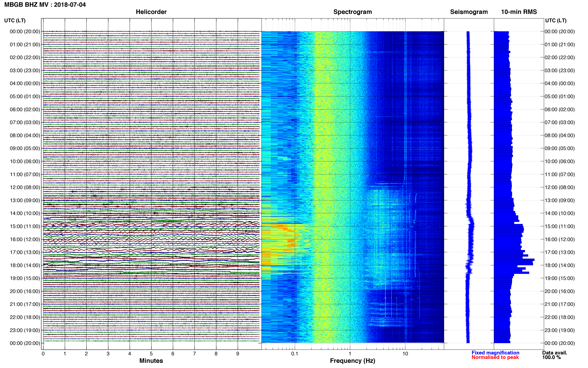Screen dimensions: 588x368
Task: Click the Fixed magnification legend text
Action: click(495, 353)
